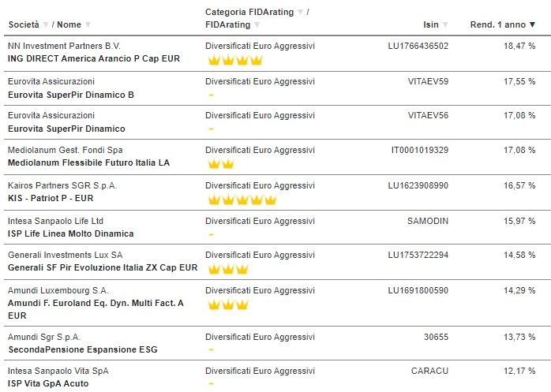Click the FIDArating sort arrow

click(257, 25)
